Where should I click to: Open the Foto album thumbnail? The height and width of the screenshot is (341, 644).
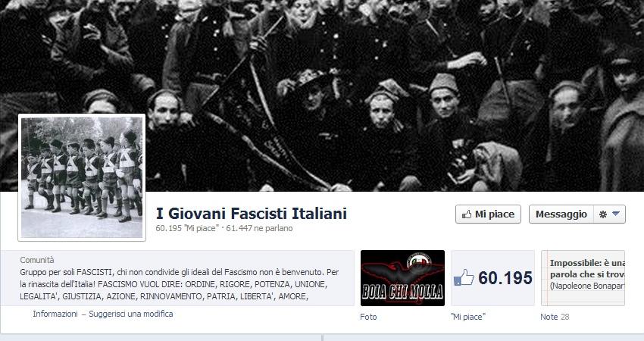click(x=402, y=278)
